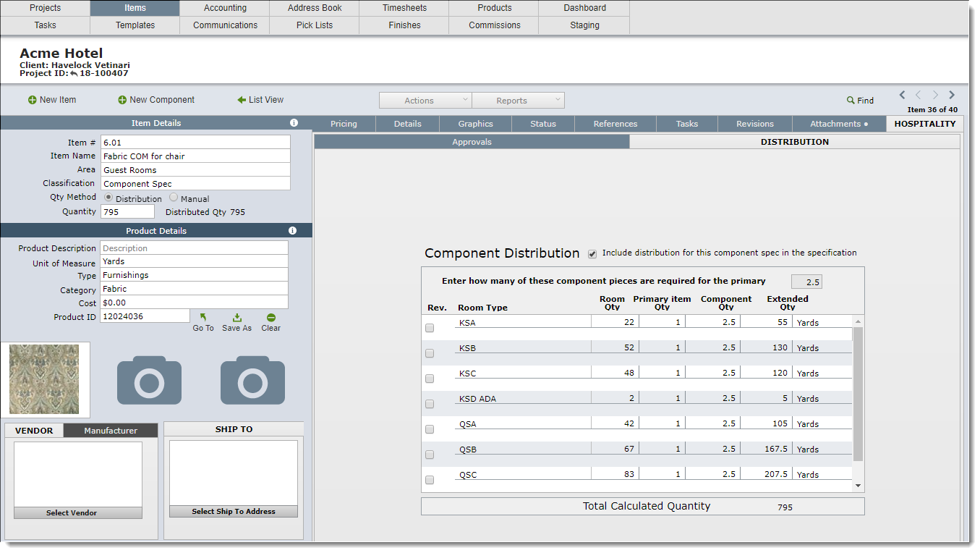The image size is (980, 553).
Task: Check the Rev. box for KSC
Action: (x=430, y=379)
